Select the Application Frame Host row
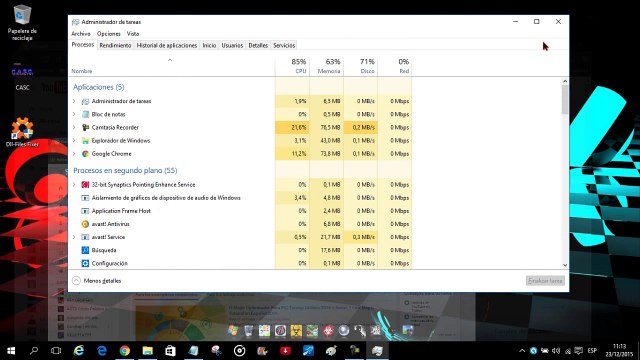 pos(240,211)
